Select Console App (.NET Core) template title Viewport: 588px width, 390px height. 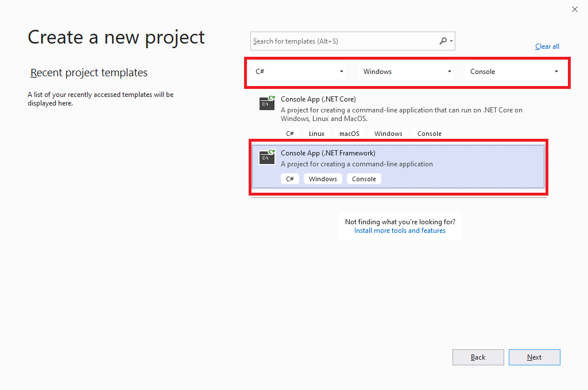pyautogui.click(x=318, y=99)
